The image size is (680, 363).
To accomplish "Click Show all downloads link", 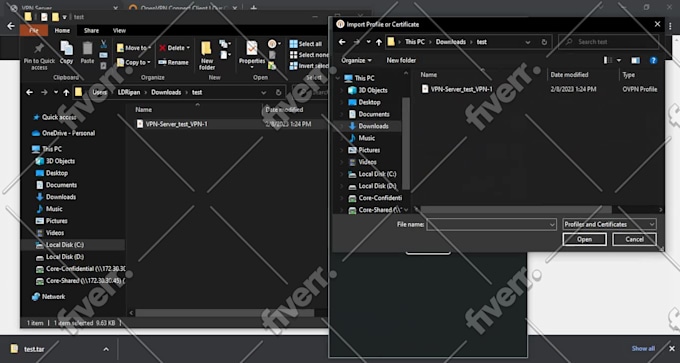I will (x=643, y=349).
